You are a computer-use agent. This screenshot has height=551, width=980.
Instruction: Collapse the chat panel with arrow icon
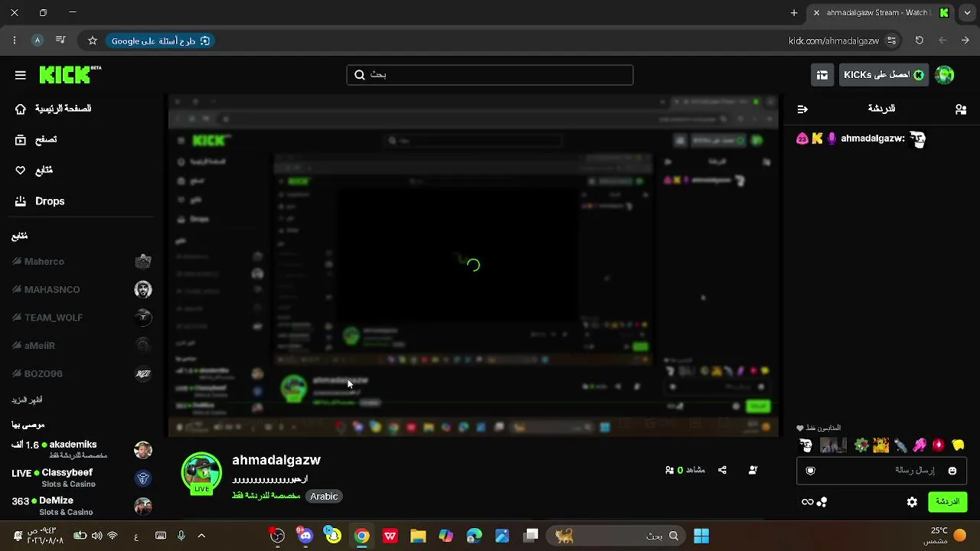pos(802,109)
